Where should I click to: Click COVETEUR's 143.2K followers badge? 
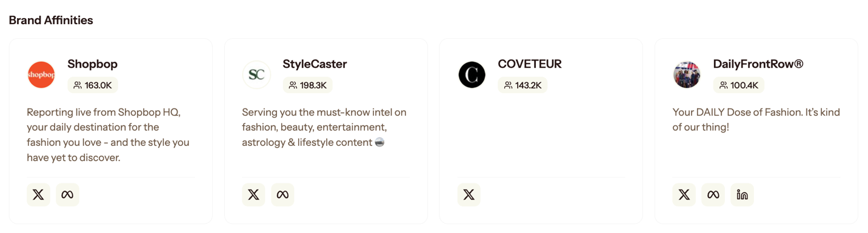click(x=522, y=85)
